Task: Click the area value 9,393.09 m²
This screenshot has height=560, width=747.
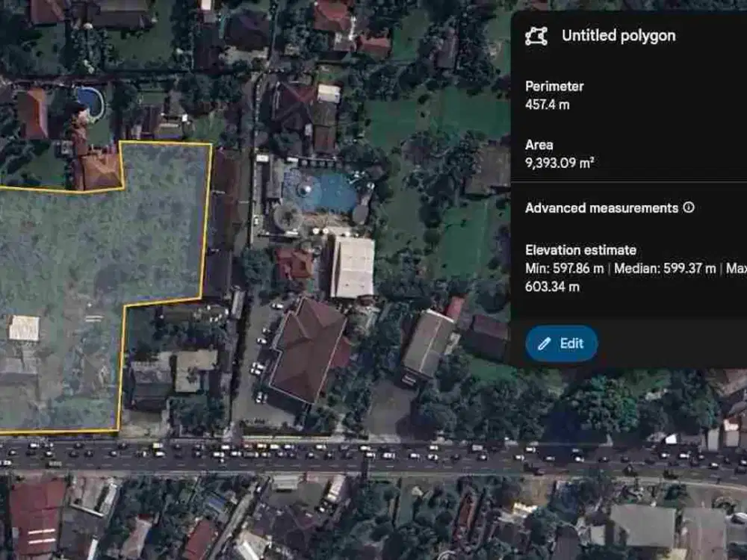Action: click(560, 163)
